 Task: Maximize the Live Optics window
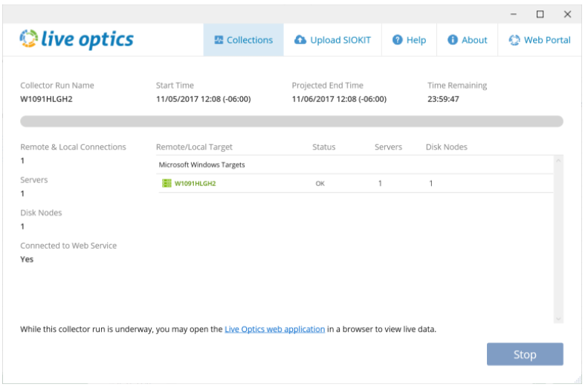(540, 14)
